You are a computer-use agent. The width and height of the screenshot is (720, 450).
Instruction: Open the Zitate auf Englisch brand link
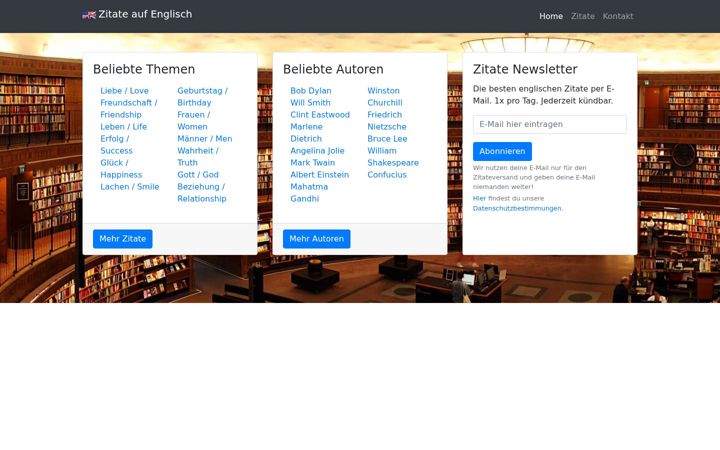point(137,14)
